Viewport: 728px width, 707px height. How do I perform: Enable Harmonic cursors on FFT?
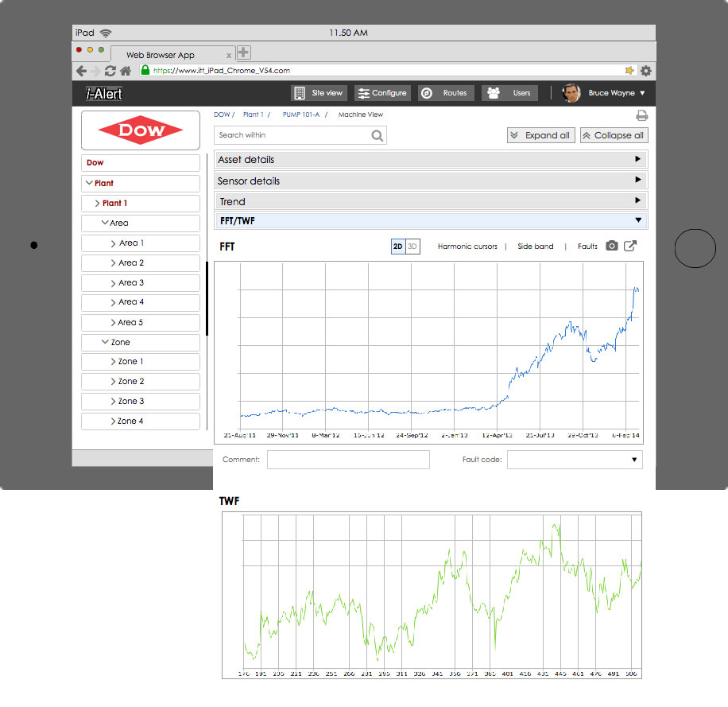(467, 247)
